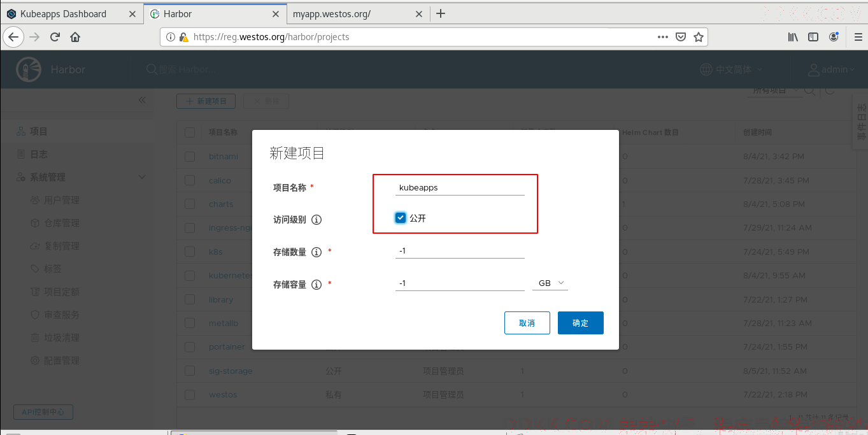
Task: Select the library row checkbox
Action: point(190,299)
